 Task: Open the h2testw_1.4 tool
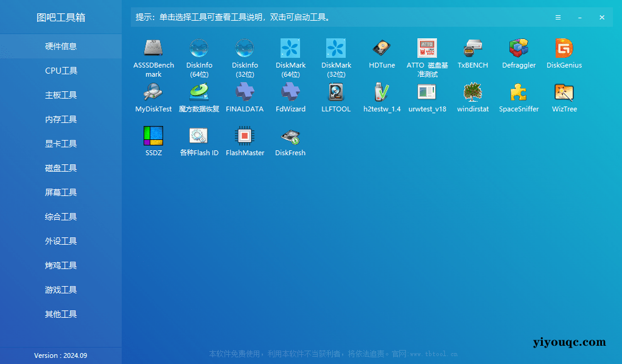point(382,97)
